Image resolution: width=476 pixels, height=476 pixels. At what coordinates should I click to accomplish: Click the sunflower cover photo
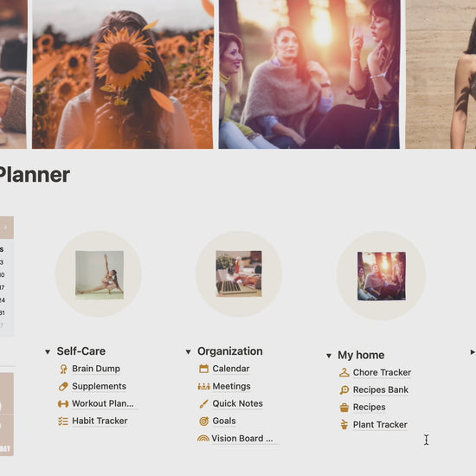pyautogui.click(x=123, y=74)
